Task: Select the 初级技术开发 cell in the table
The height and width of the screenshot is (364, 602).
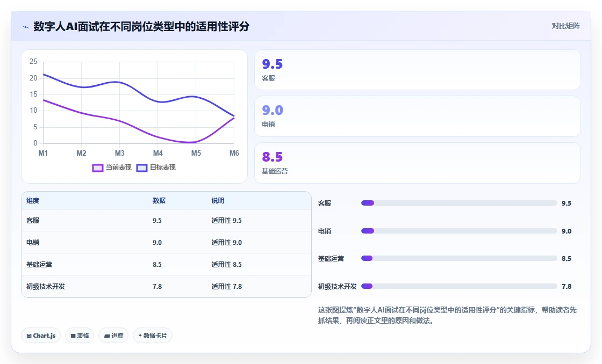Action: tap(46, 287)
